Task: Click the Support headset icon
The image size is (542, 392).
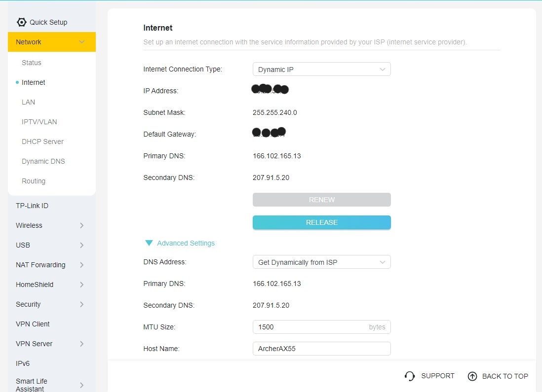Action: point(410,376)
